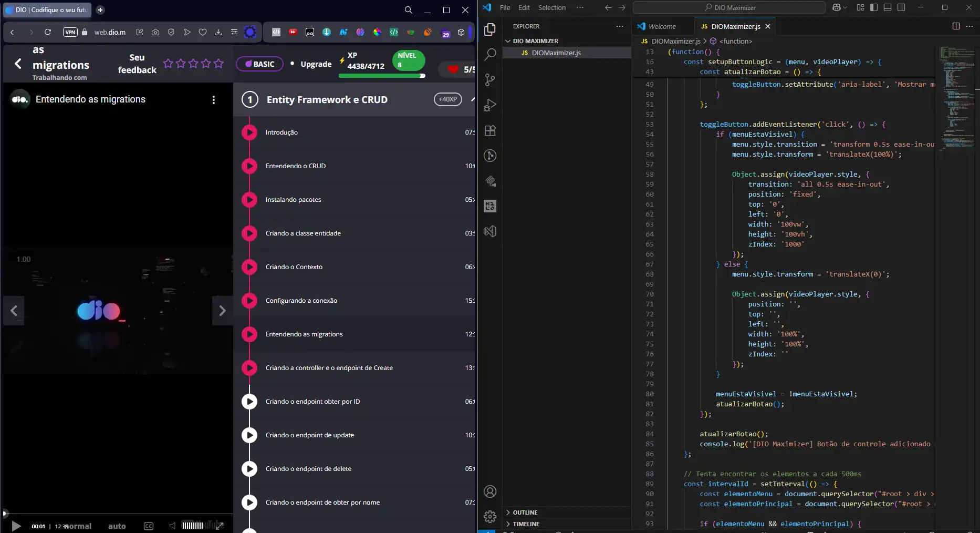Open Manage gear icon in VS Code

click(490, 517)
